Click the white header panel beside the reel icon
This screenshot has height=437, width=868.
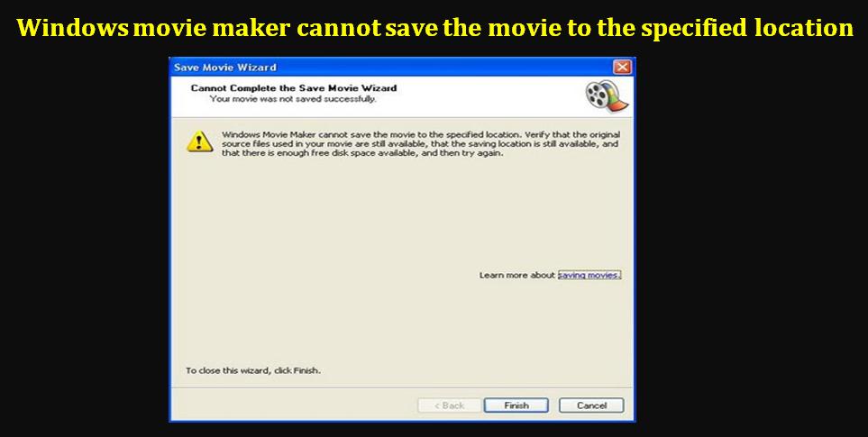pyautogui.click(x=377, y=96)
